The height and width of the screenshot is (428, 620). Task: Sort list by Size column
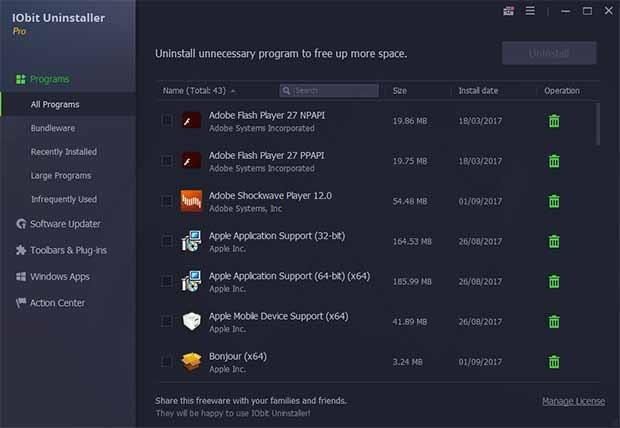click(399, 91)
